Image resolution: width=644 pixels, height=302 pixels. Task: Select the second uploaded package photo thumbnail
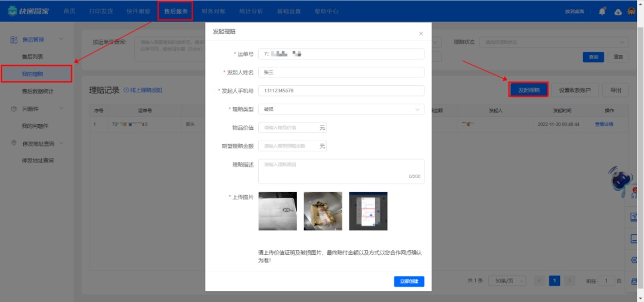click(323, 211)
